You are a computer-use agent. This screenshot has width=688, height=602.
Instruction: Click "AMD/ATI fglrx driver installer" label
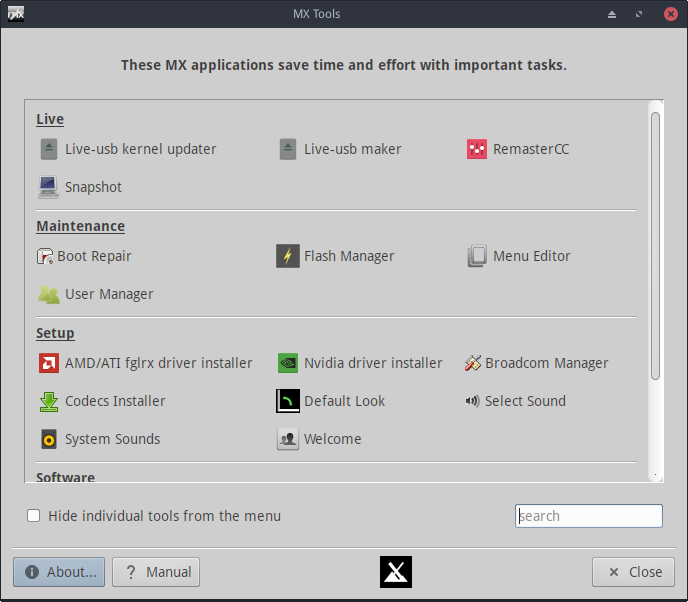(159, 363)
